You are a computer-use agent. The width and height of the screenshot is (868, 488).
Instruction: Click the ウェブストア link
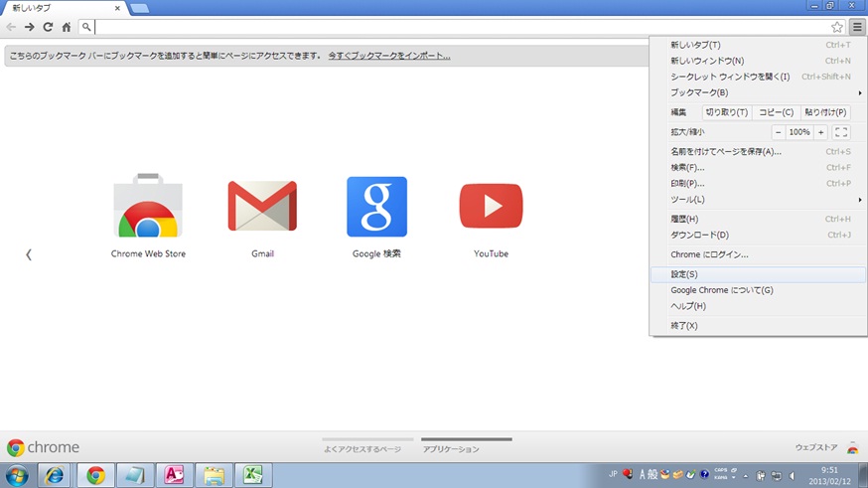(x=816, y=447)
